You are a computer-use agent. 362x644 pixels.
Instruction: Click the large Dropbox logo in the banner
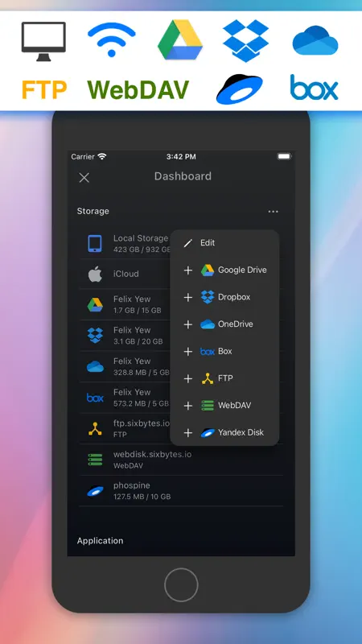coord(245,41)
